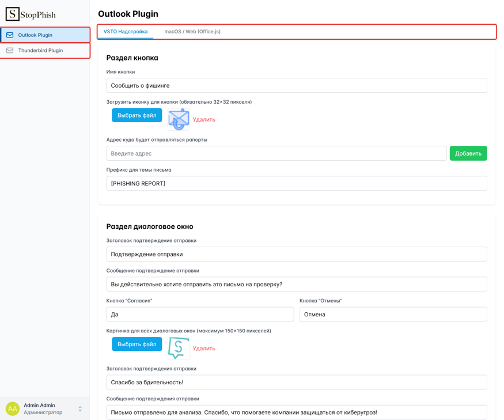Click the dialog picture thumbnail with S
The width and height of the screenshot is (504, 420).
[x=179, y=348]
